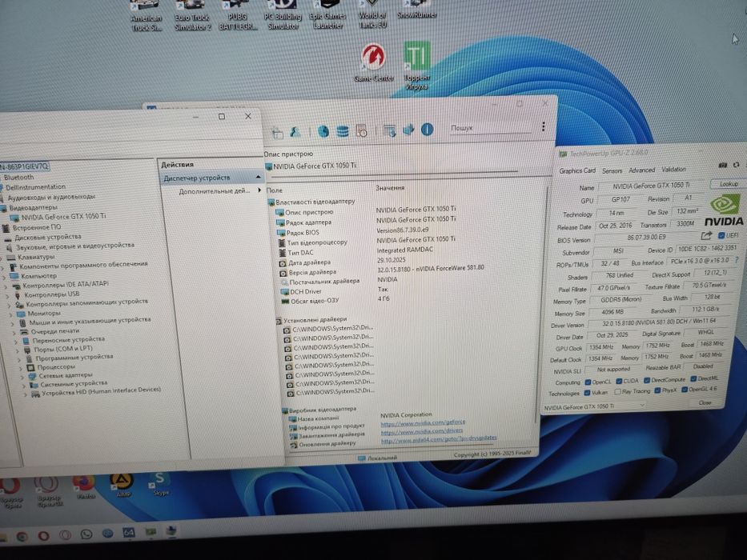Image resolution: width=747 pixels, height=560 pixels.
Task: Toggle the DirectML checkbox in GPU-Z
Action: [x=693, y=378]
